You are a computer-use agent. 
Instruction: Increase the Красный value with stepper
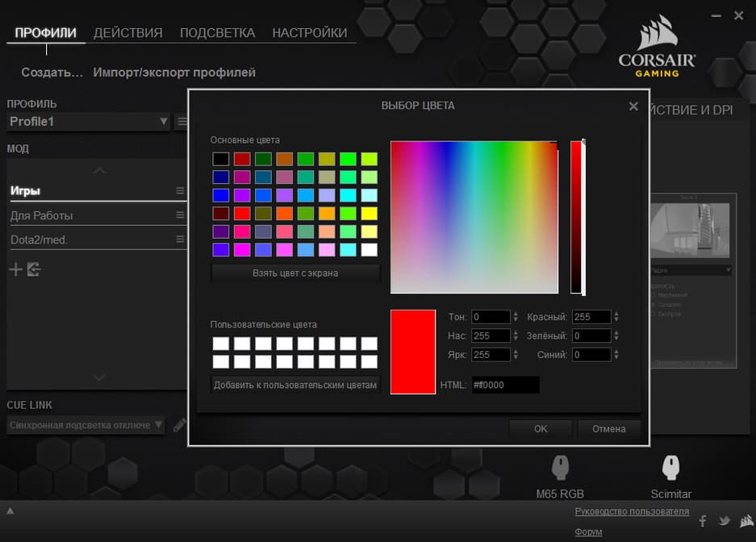(x=616, y=314)
